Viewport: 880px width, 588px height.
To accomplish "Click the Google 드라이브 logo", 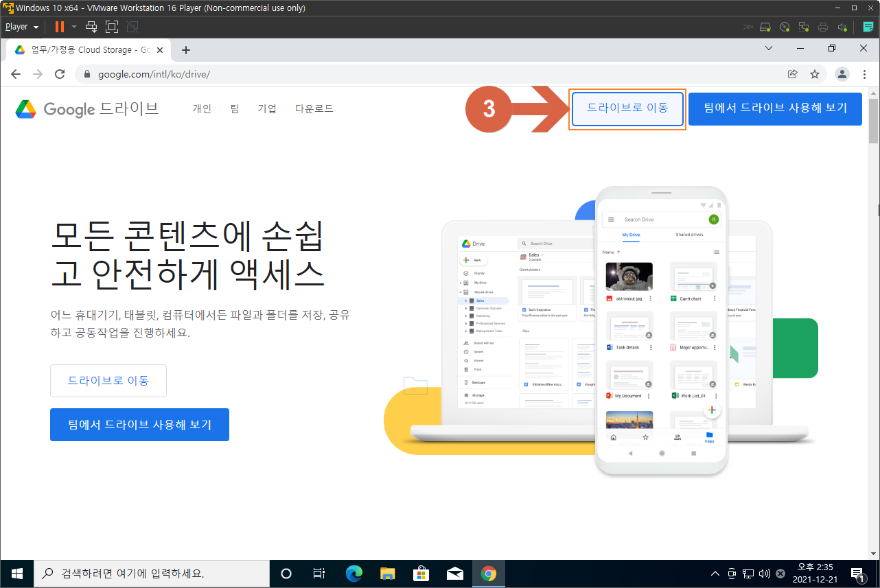I will coord(87,108).
